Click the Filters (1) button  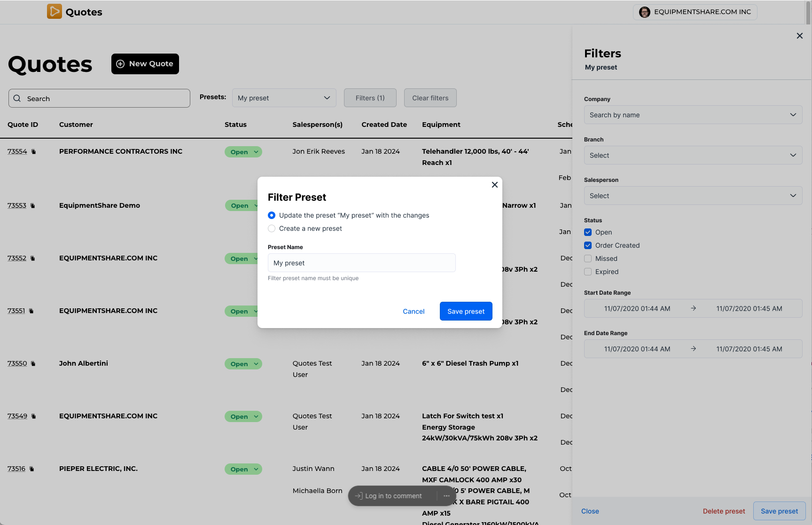coord(370,98)
